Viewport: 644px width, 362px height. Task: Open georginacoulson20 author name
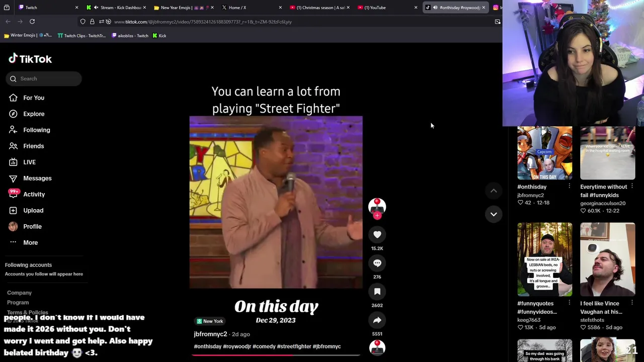pyautogui.click(x=603, y=204)
